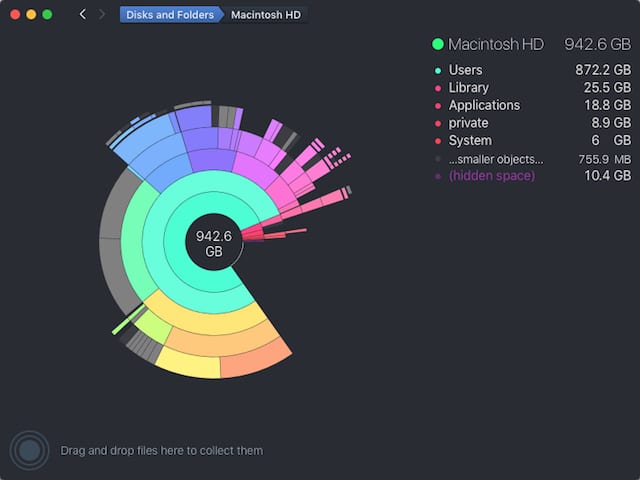Click the teal Users legend dot
Screen dimensions: 640x480
click(x=437, y=71)
